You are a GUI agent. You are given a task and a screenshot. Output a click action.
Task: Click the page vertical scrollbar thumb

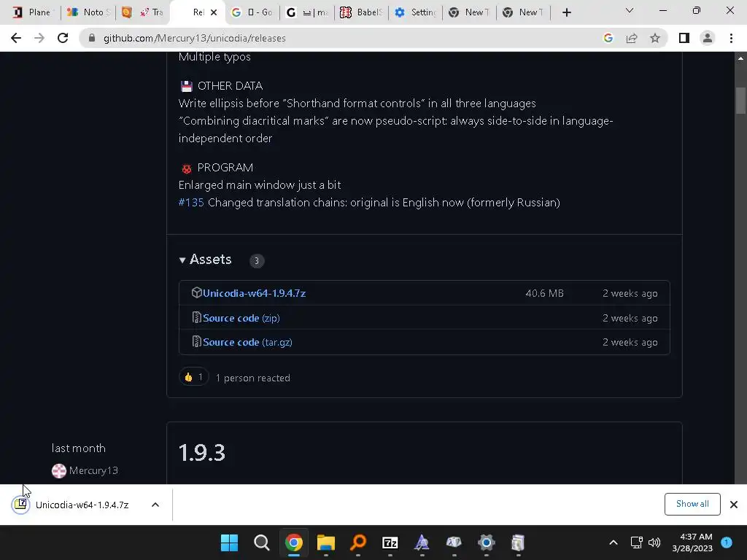(x=740, y=101)
